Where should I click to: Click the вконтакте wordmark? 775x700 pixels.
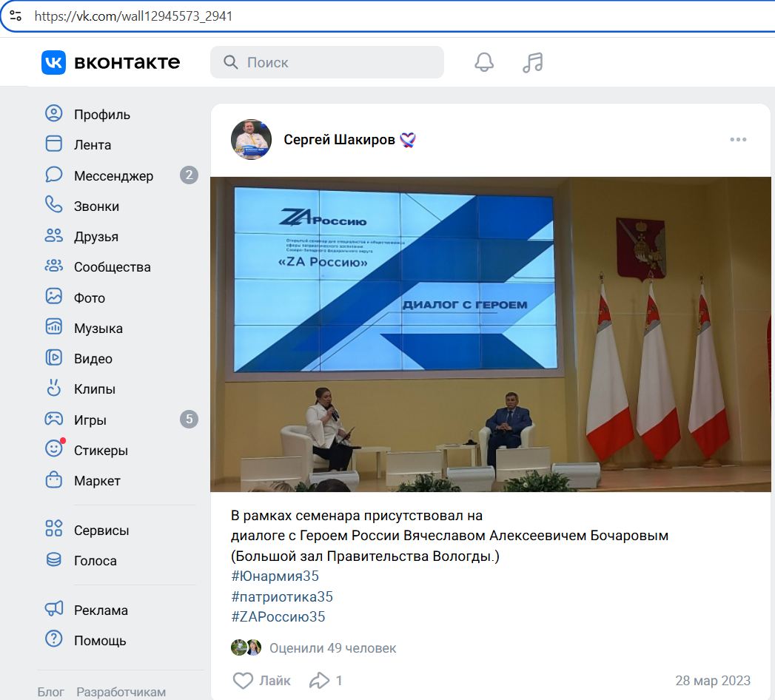pyautogui.click(x=127, y=62)
